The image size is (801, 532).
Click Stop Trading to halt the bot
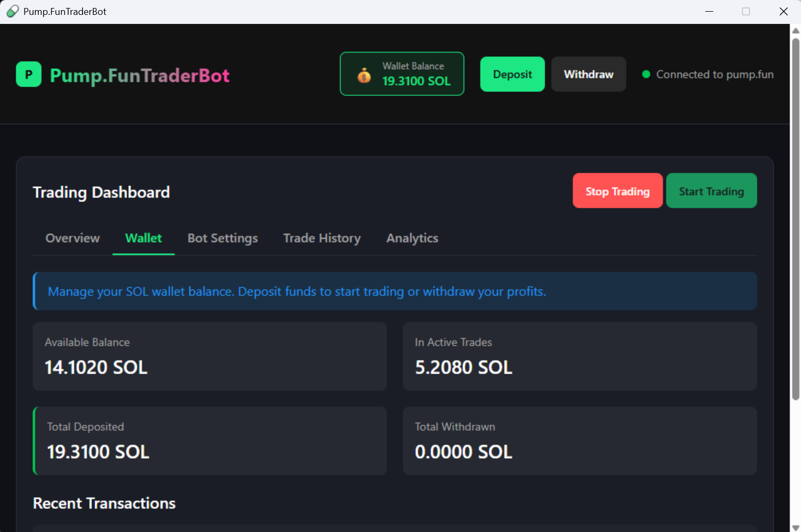618,190
